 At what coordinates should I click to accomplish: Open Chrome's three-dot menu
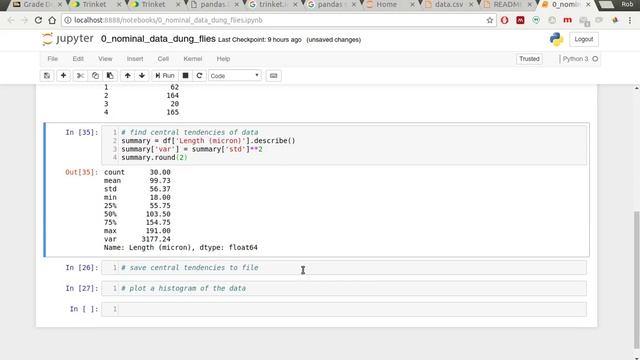[x=630, y=20]
